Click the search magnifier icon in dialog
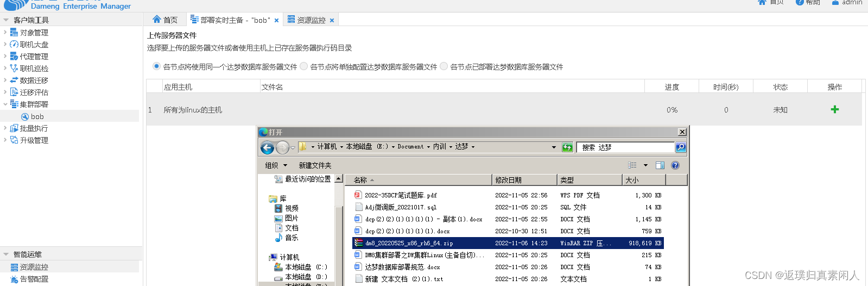Image resolution: width=868 pixels, height=286 pixels. (681, 147)
